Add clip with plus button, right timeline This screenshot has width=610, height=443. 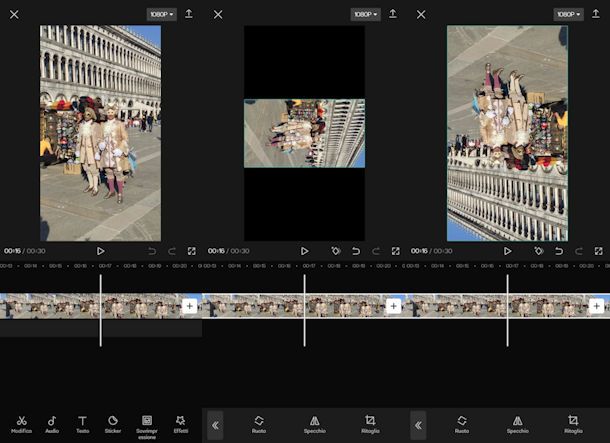pyautogui.click(x=596, y=306)
